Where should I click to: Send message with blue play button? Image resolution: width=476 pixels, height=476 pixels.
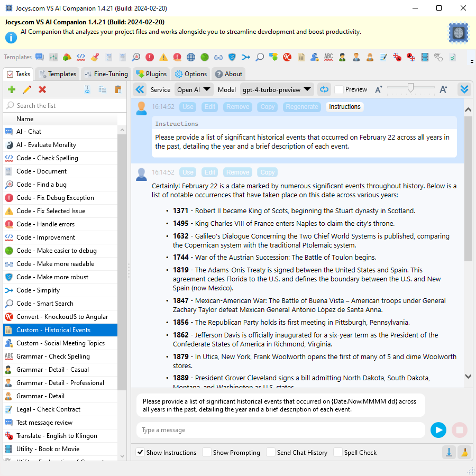tap(438, 430)
